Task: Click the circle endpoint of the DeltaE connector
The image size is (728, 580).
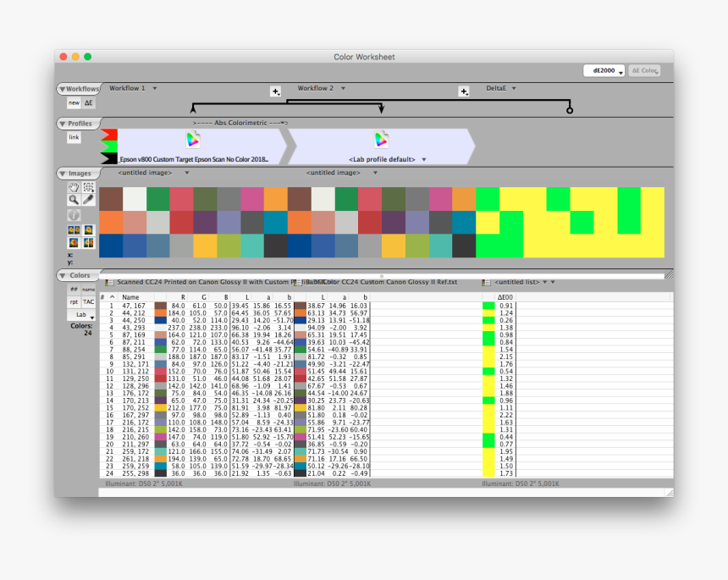Action: tap(570, 111)
